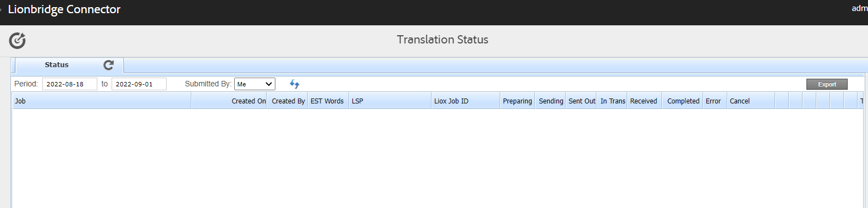Viewport: 868px width, 208px height.
Task: Click the Preparing column header
Action: 517,101
